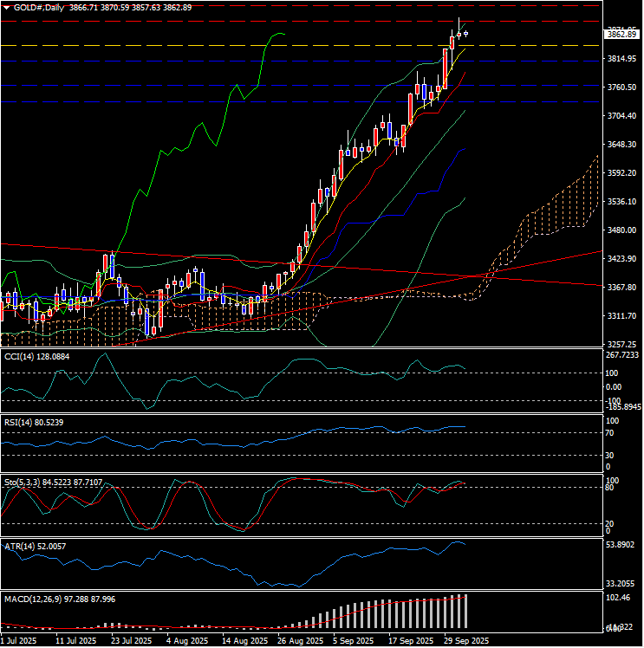Click the last MACD histogram bar
Image resolution: width=644 pixels, height=648 pixels.
click(x=466, y=612)
